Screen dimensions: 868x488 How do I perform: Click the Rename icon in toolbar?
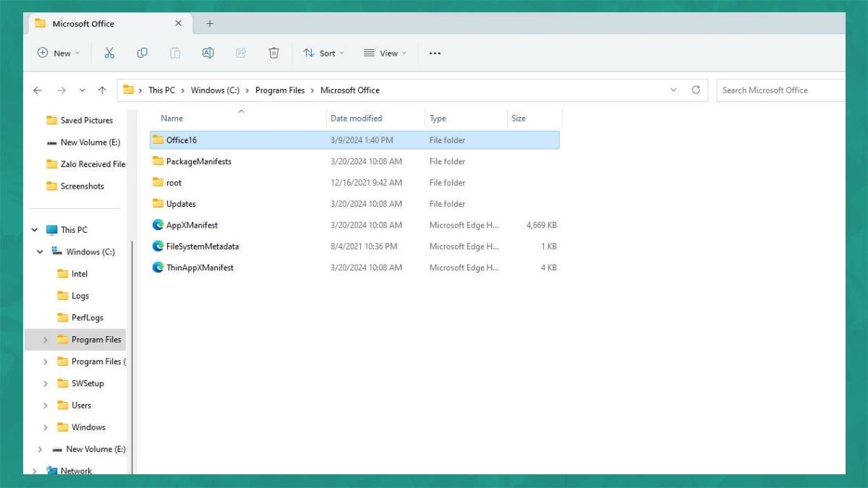[x=208, y=53]
